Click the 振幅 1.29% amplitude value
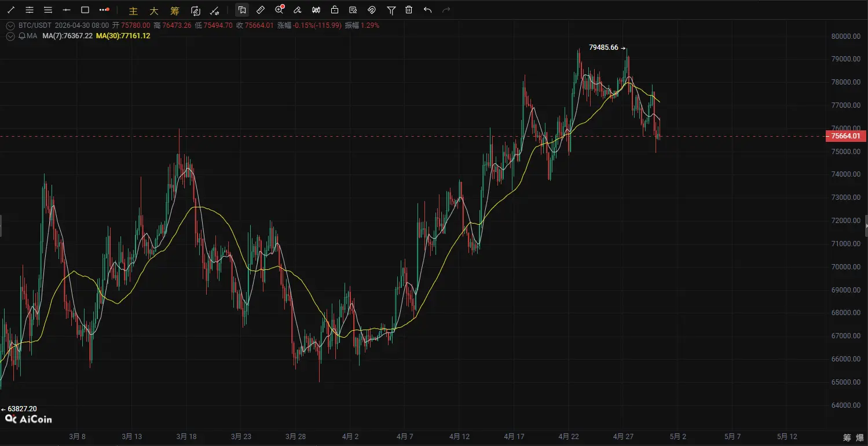The image size is (868, 446). pos(362,25)
